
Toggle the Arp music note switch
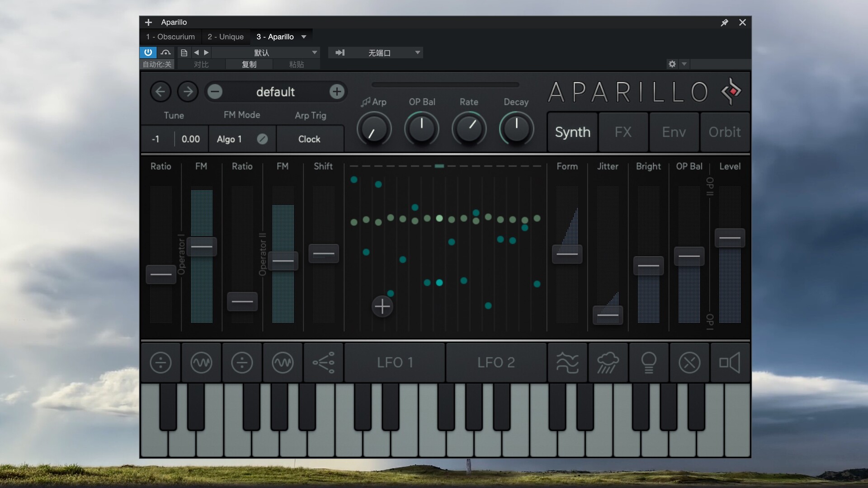(x=366, y=102)
